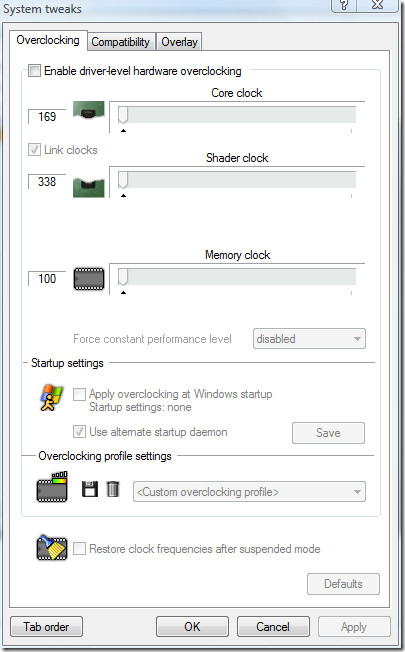The height and width of the screenshot is (652, 405).
Task: Click the Core clock slider thumb
Action: 123,115
